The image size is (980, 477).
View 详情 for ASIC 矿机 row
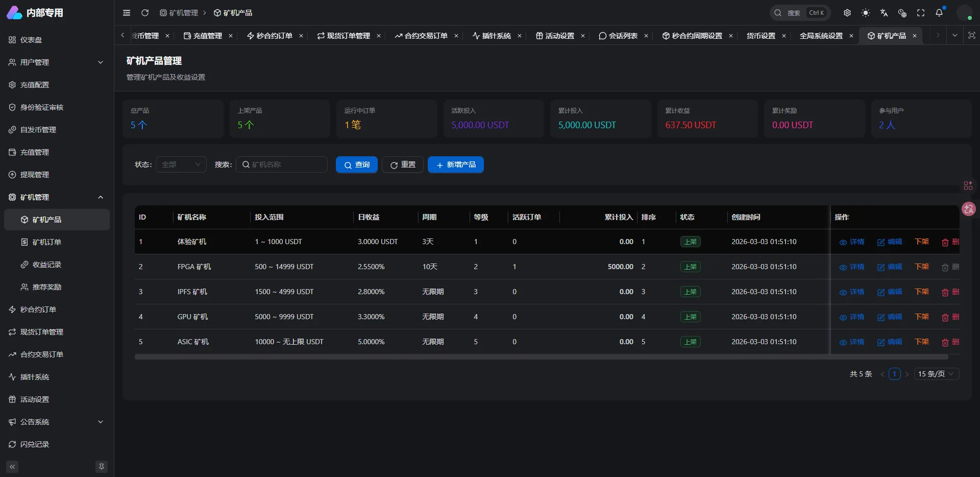click(x=852, y=342)
